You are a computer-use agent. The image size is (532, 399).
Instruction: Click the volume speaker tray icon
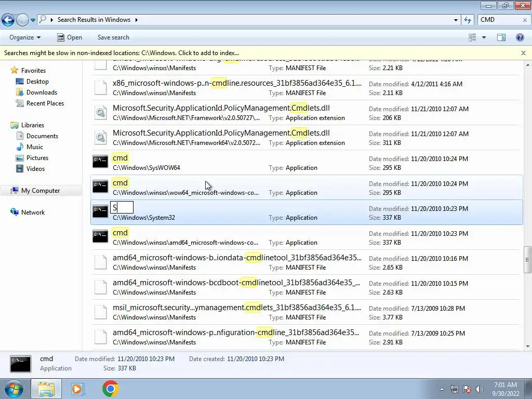click(479, 389)
